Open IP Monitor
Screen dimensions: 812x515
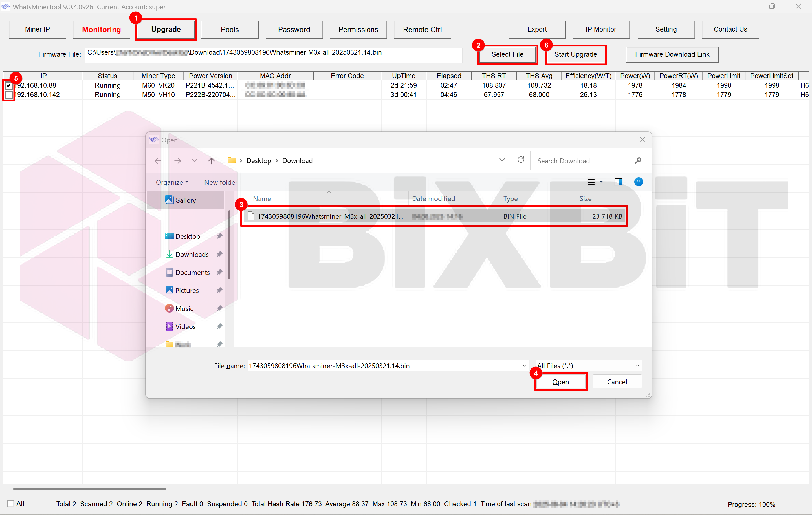tap(601, 30)
